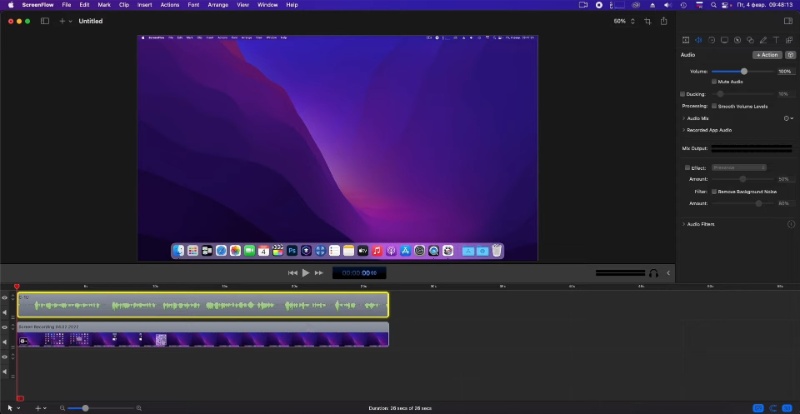Check Remove Background Noise
This screenshot has width=800, height=414.
(714, 191)
